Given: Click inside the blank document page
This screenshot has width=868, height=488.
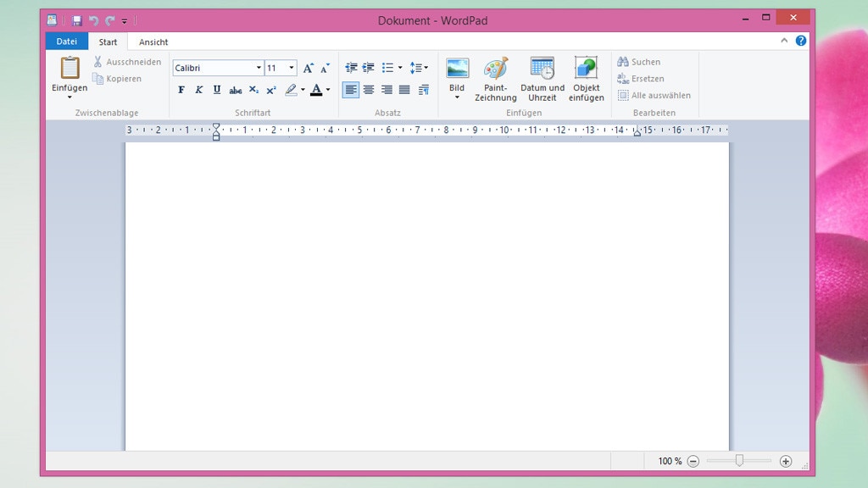Looking at the screenshot, I should coord(426,297).
